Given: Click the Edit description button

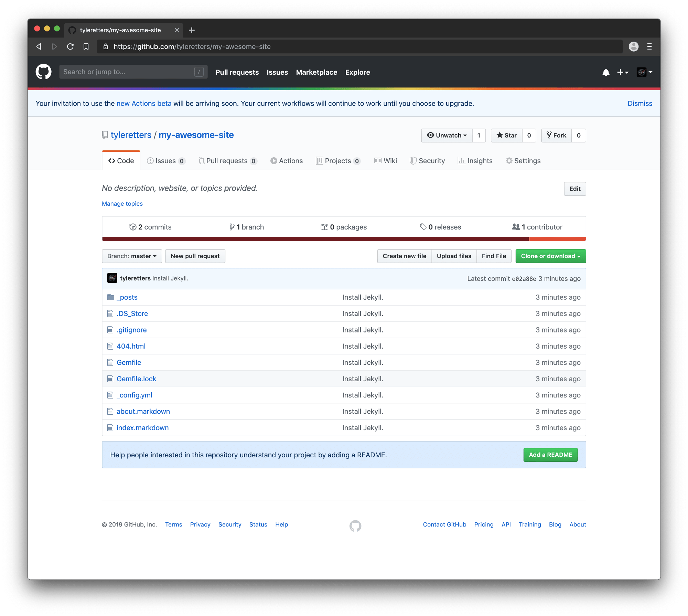Looking at the screenshot, I should click(x=575, y=189).
